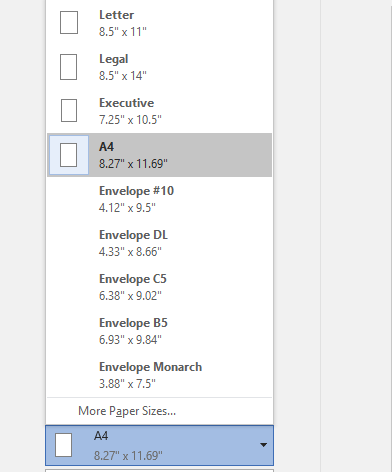Click the page icon in the A4 combo box

63,445
